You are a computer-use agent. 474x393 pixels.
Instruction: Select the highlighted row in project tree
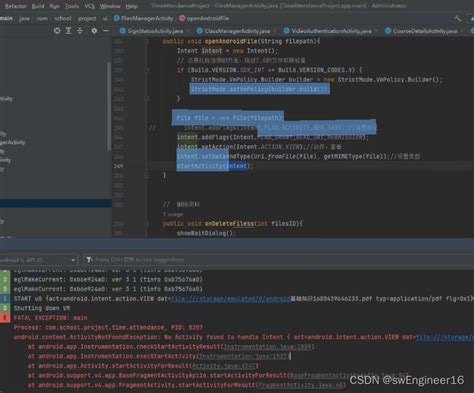tap(56, 203)
